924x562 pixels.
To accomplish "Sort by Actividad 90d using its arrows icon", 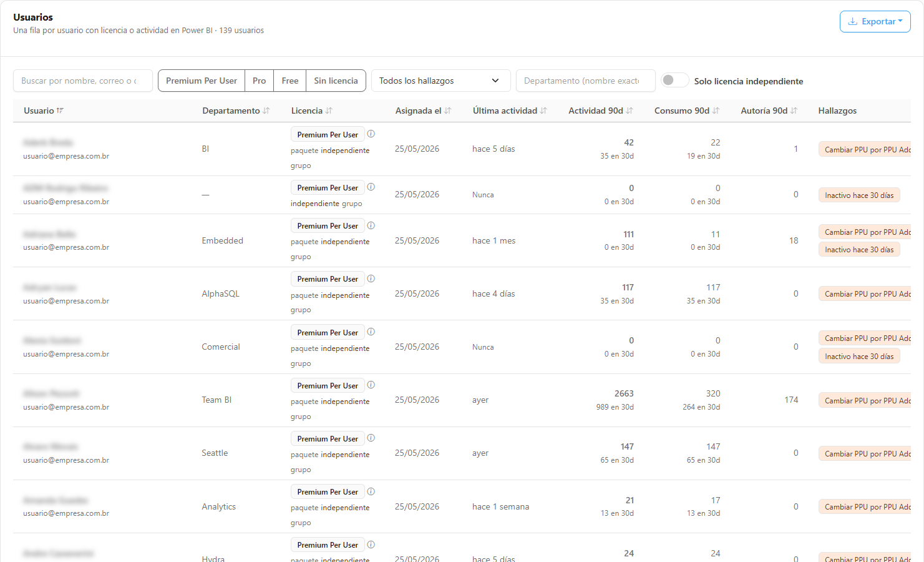I will click(x=630, y=111).
